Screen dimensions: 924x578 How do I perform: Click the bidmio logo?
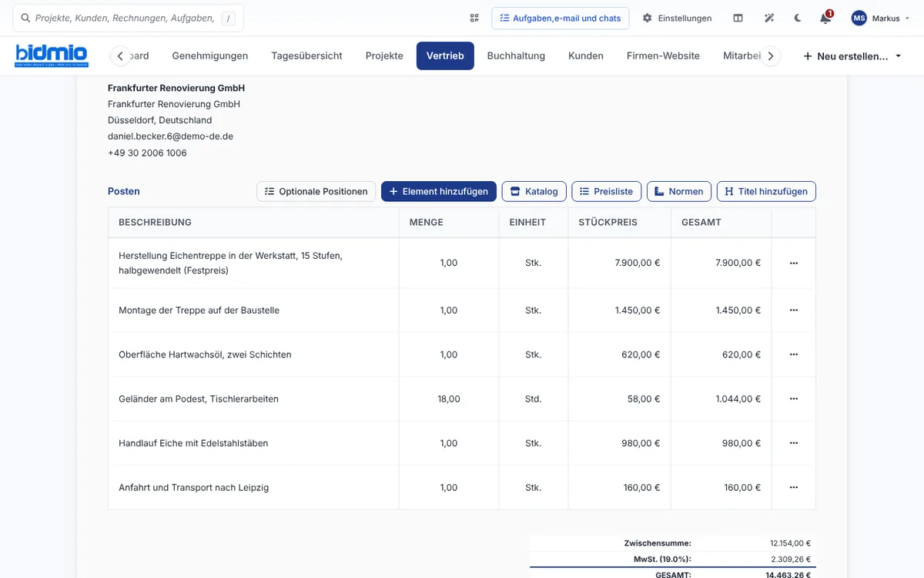pos(52,55)
